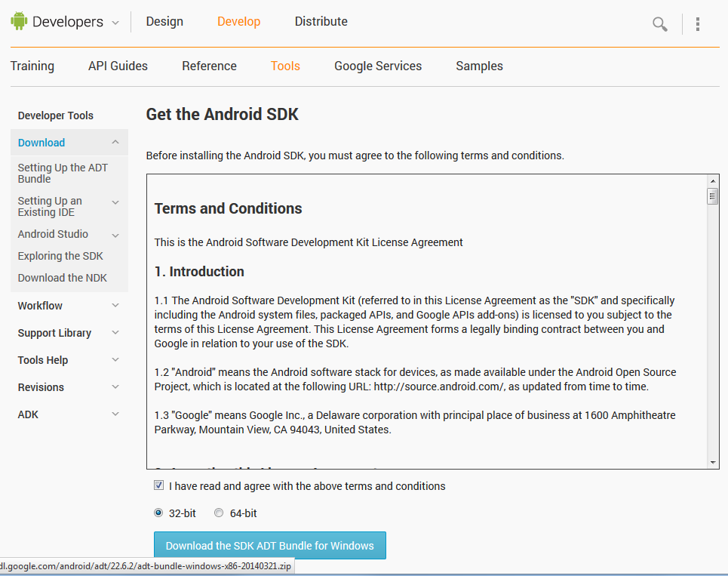This screenshot has height=576, width=728.
Task: Open the API Guides tab
Action: [x=118, y=66]
